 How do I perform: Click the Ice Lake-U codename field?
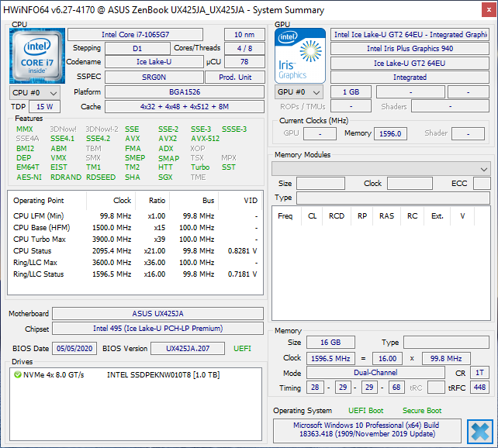pos(154,62)
